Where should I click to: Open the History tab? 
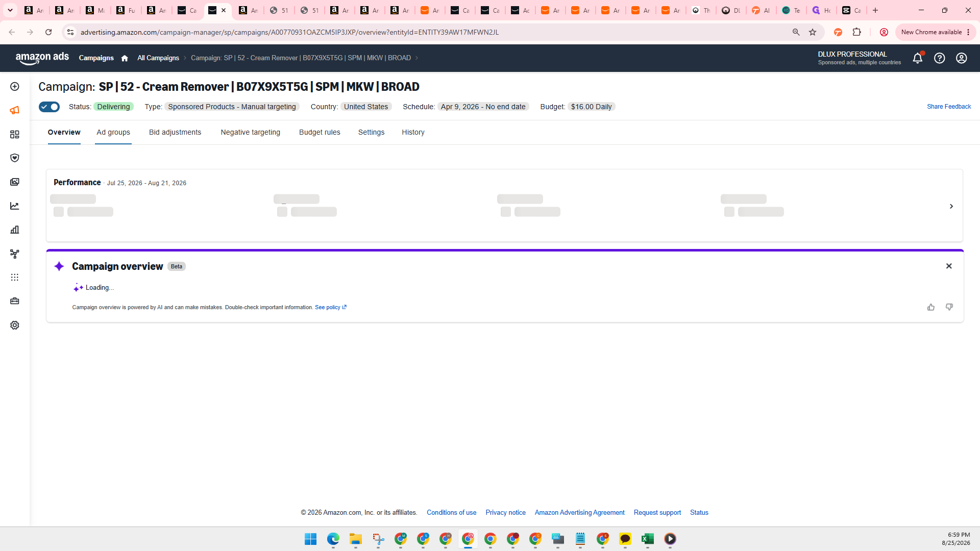413,132
